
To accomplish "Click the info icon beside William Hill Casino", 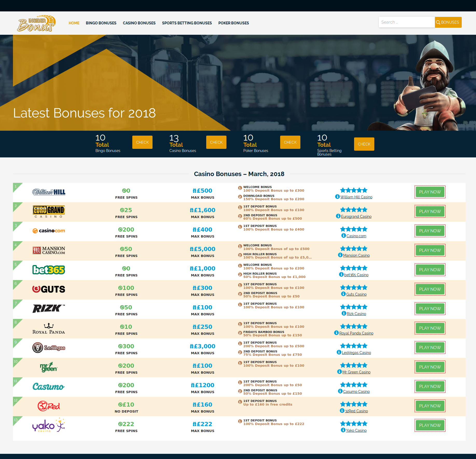I will tap(337, 197).
